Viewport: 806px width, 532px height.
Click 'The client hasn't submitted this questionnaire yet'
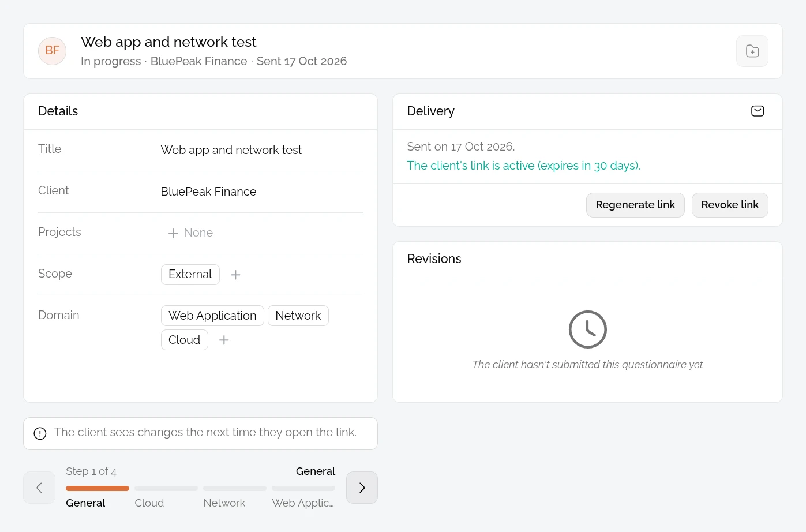tap(587, 365)
